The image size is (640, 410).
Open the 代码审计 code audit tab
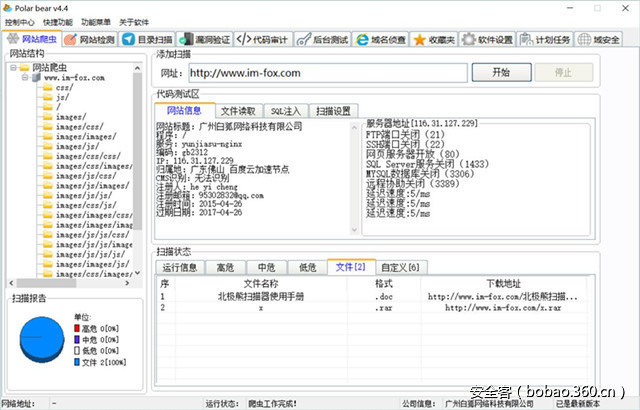[x=263, y=40]
